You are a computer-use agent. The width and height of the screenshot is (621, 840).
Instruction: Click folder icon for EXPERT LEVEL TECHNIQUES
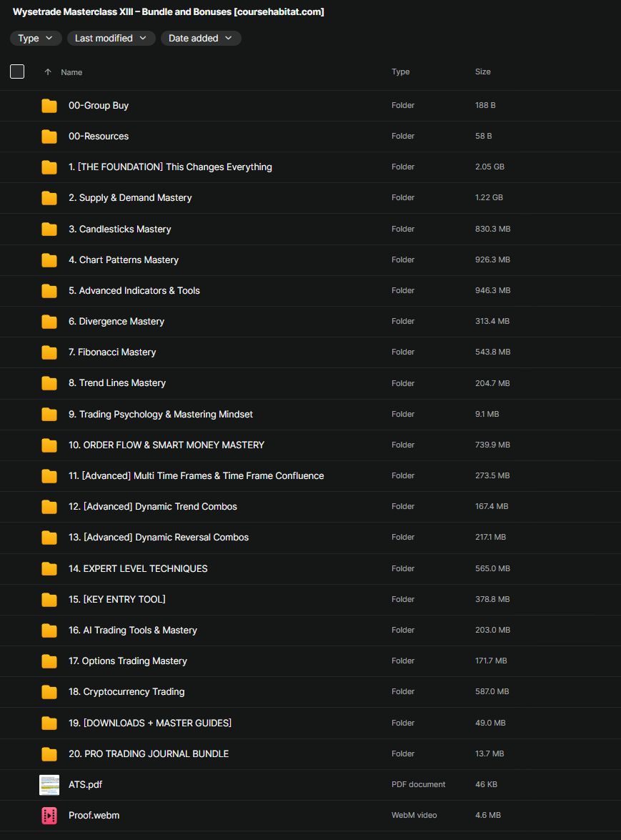coord(49,569)
